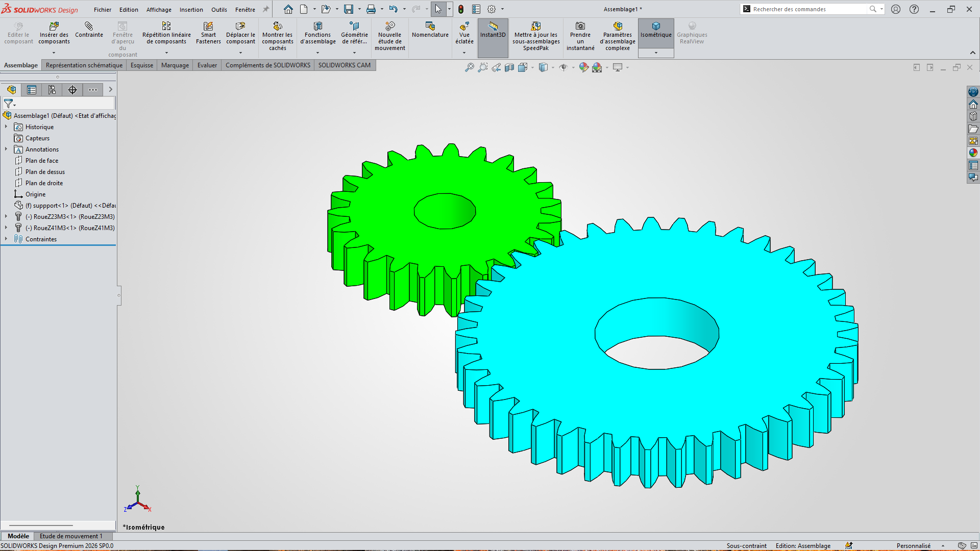Switch to the Esquisse tab

pyautogui.click(x=142, y=65)
